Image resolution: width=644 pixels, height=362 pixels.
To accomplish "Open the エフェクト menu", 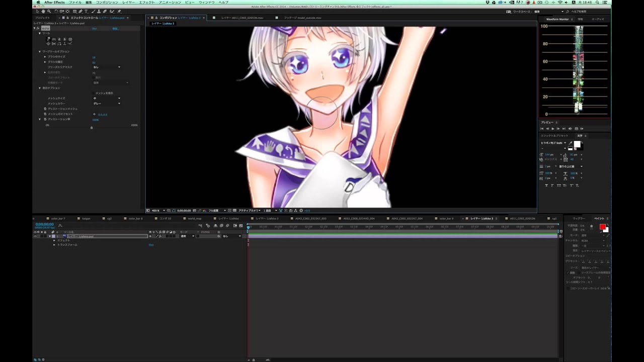I will (x=147, y=3).
